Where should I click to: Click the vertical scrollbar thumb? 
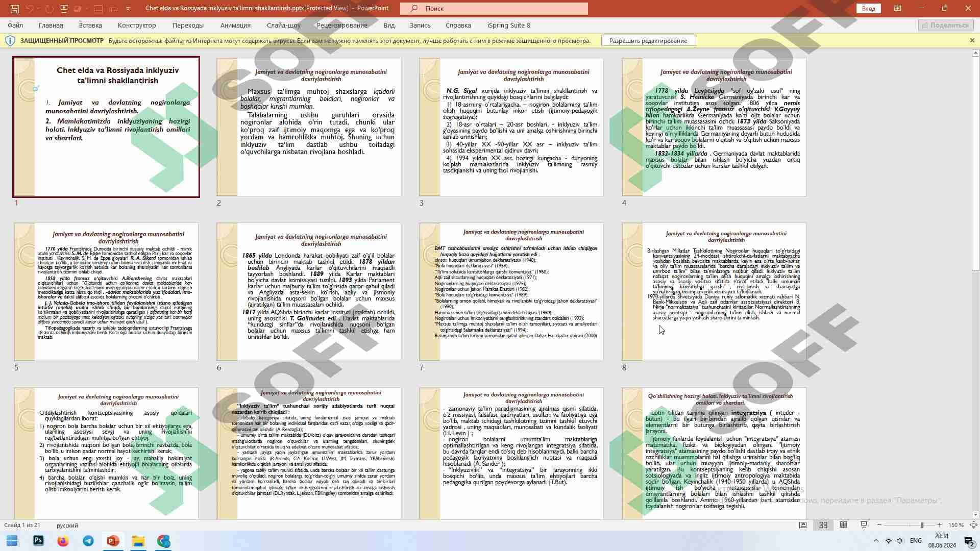click(975, 163)
